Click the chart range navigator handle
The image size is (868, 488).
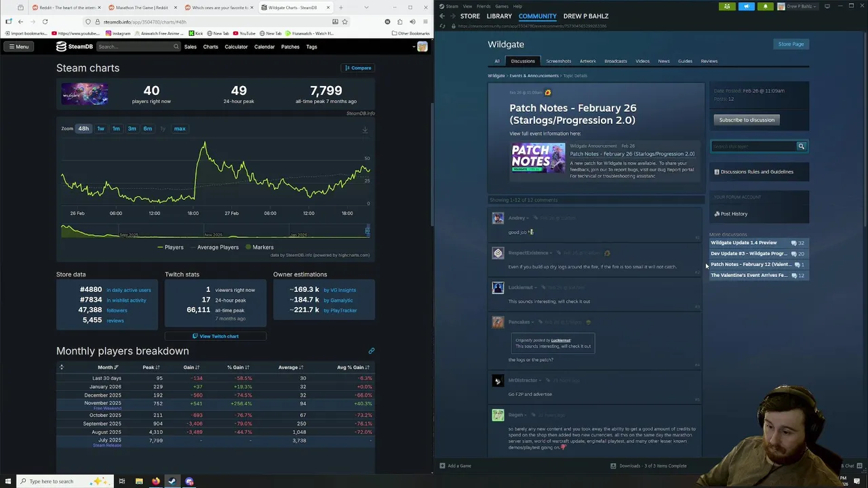368,231
